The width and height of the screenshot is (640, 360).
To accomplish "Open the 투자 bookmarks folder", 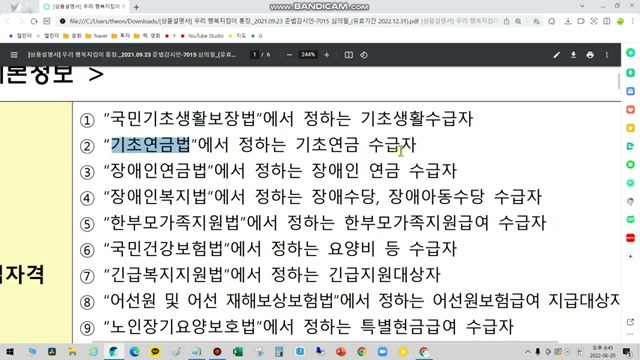I will [x=120, y=36].
